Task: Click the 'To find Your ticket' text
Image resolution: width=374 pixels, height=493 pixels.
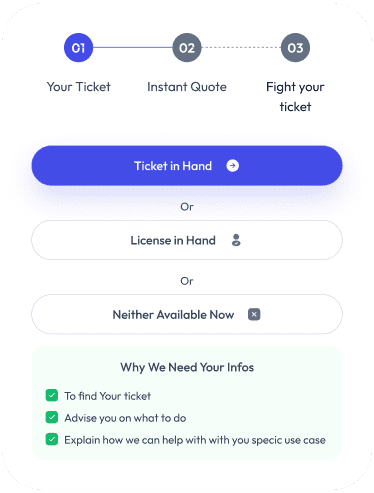Action: [x=107, y=396]
